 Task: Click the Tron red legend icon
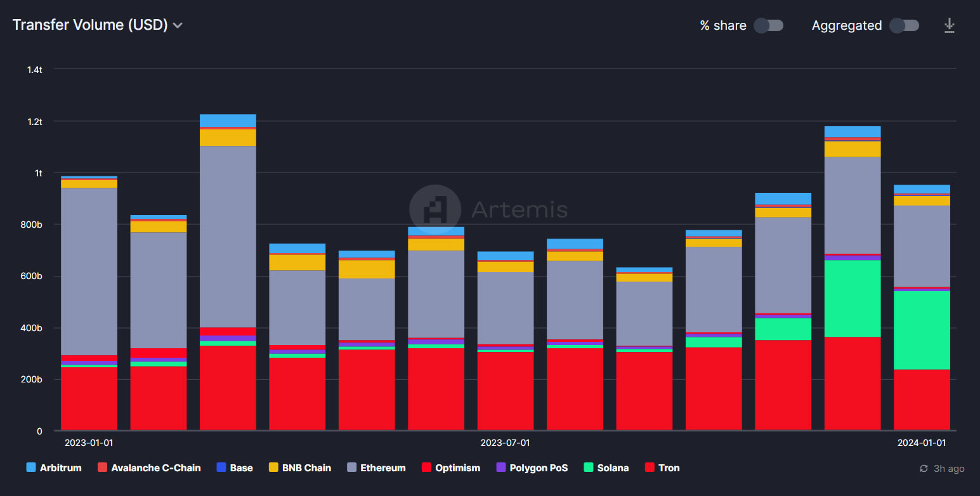[650, 468]
